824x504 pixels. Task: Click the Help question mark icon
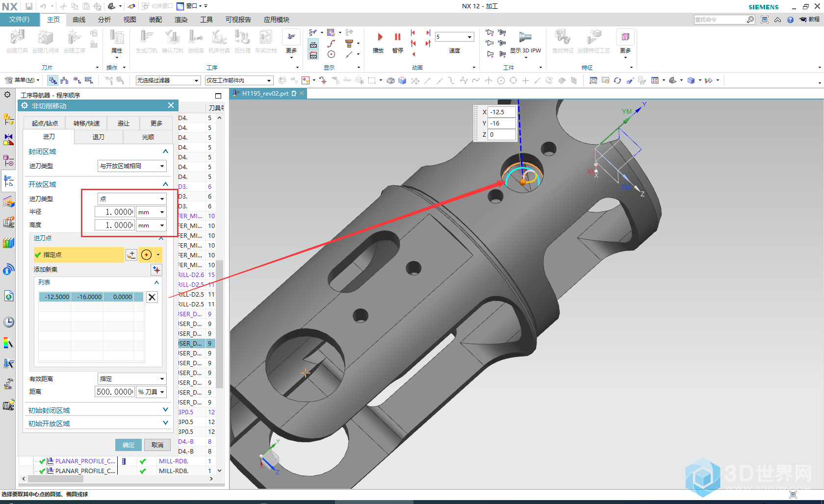pyautogui.click(x=790, y=20)
